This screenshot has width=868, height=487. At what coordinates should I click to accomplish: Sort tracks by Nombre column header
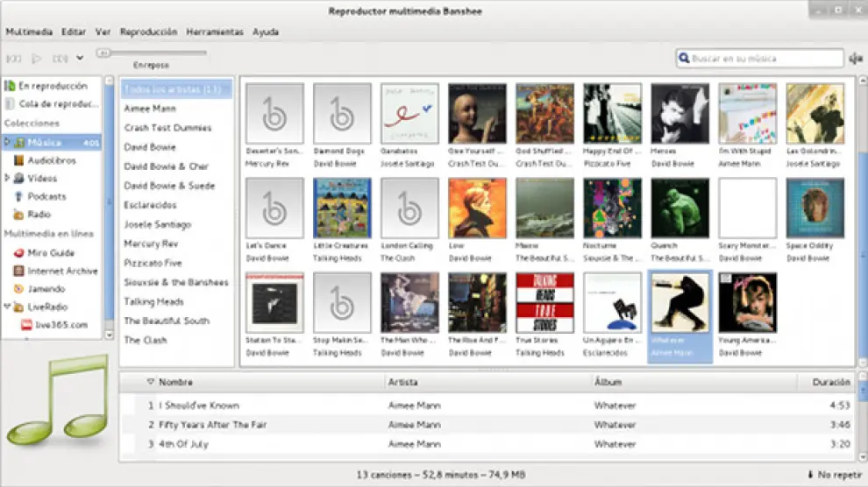[175, 383]
